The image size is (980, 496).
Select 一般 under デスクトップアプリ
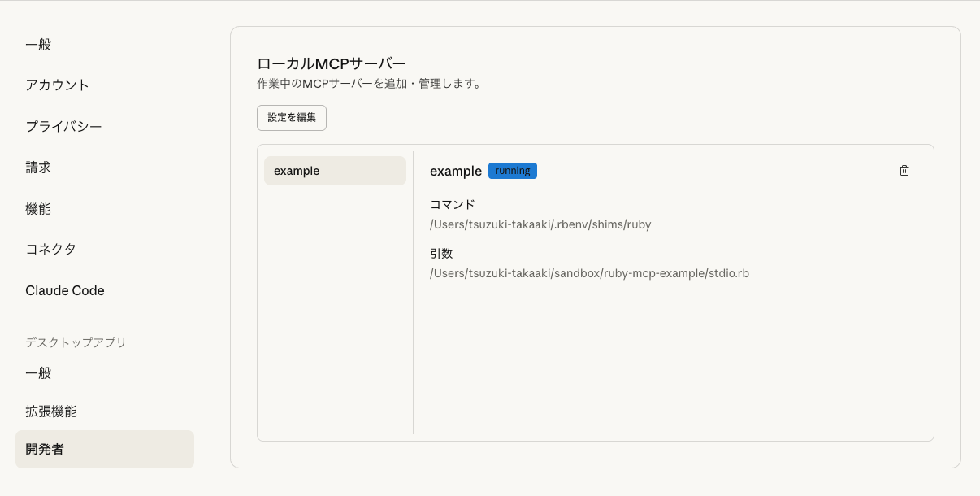pyautogui.click(x=37, y=372)
